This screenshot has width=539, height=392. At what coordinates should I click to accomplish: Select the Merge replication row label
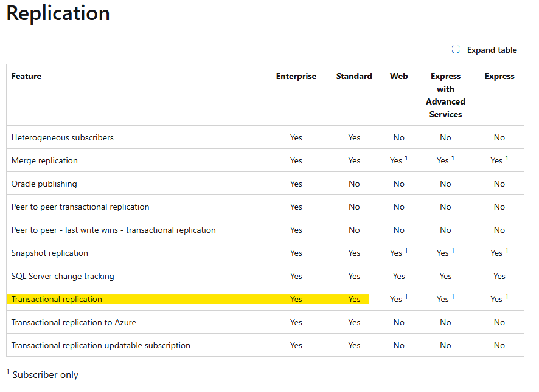44,160
